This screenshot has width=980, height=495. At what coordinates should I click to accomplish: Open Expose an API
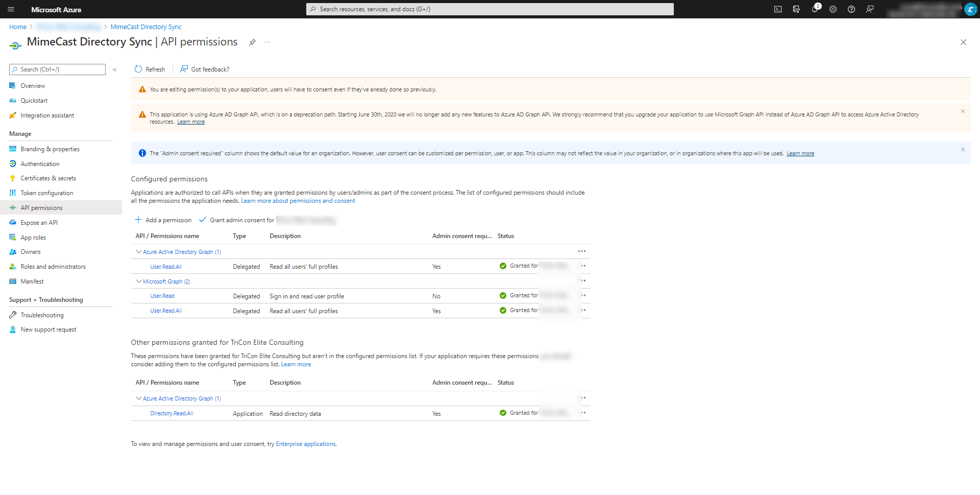39,223
